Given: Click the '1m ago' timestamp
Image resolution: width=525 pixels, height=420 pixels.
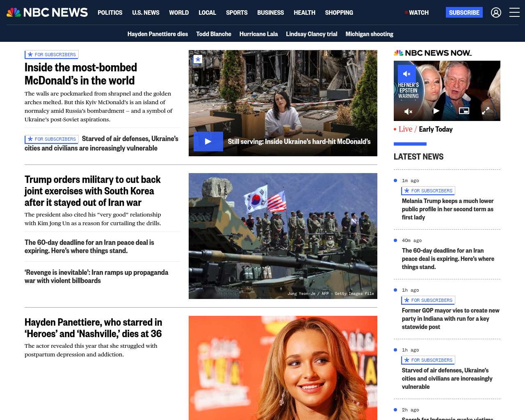Looking at the screenshot, I should [x=410, y=180].
